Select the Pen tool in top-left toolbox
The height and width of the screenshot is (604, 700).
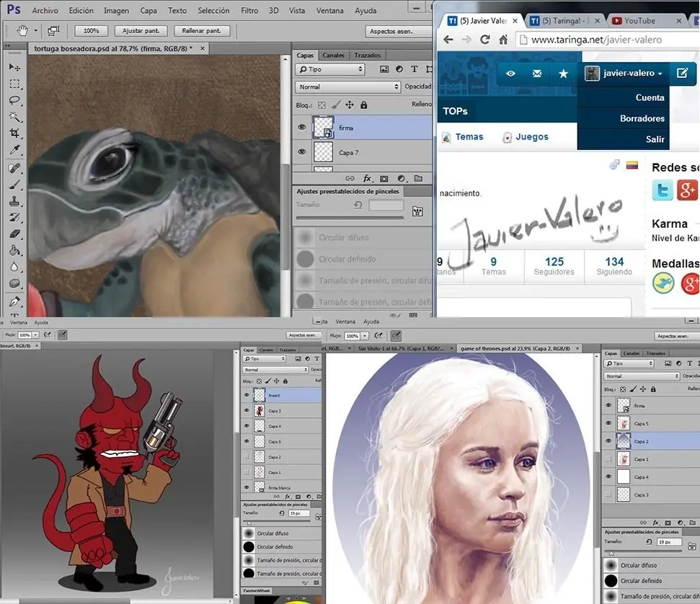(x=14, y=302)
